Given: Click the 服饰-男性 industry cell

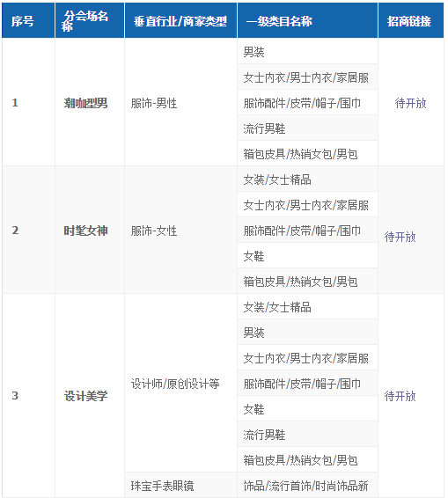Looking at the screenshot, I should coord(180,102).
